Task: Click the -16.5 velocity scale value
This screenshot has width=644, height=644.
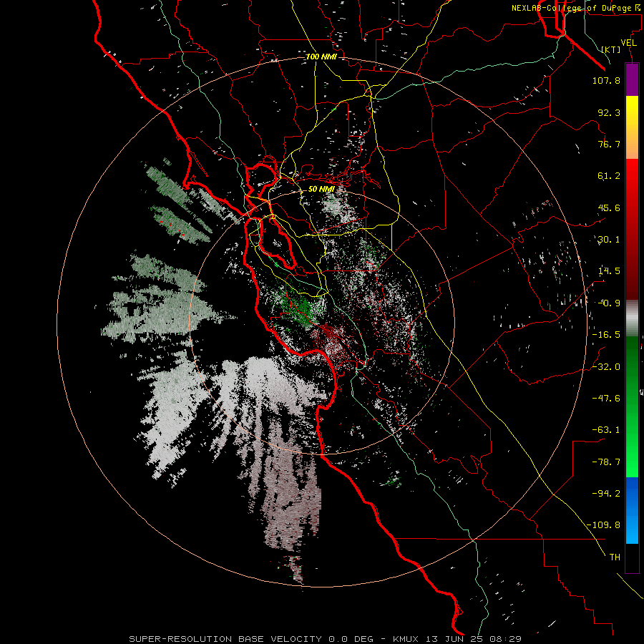Action: click(606, 335)
